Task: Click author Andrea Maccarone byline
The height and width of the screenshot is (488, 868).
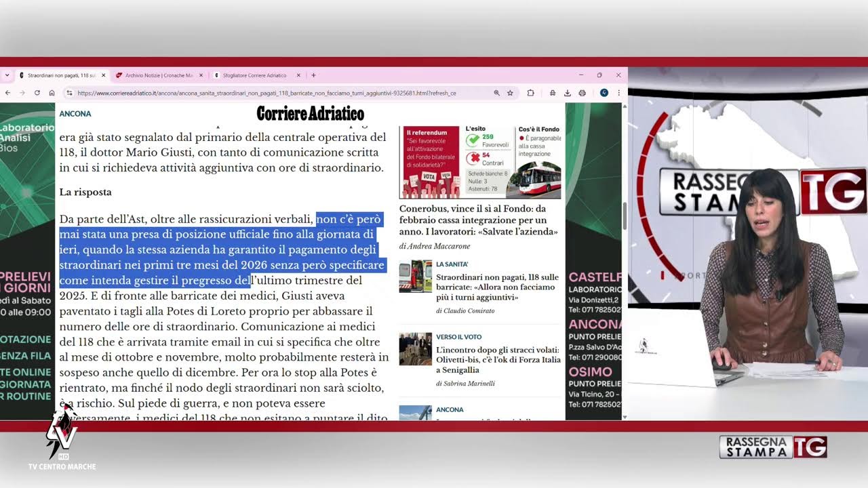Action: click(435, 246)
